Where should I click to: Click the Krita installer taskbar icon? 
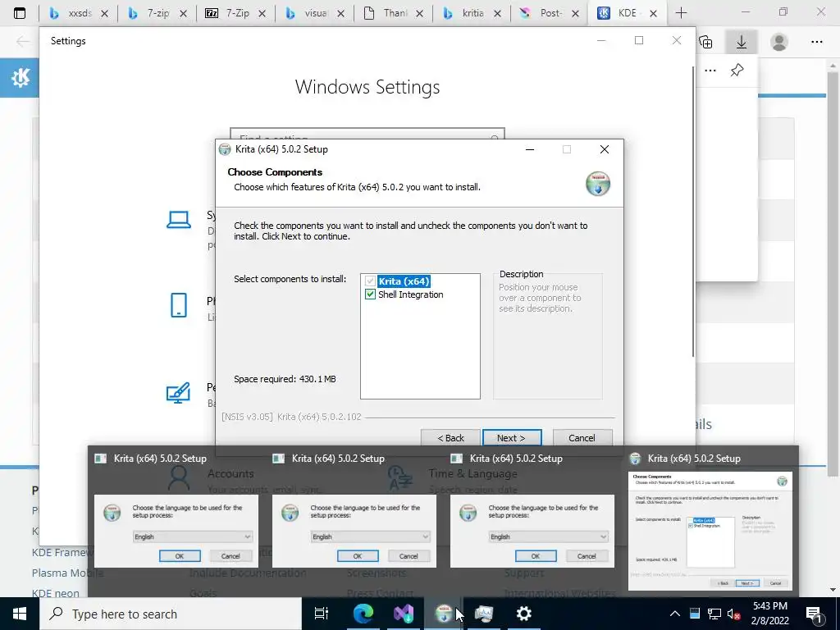(444, 614)
